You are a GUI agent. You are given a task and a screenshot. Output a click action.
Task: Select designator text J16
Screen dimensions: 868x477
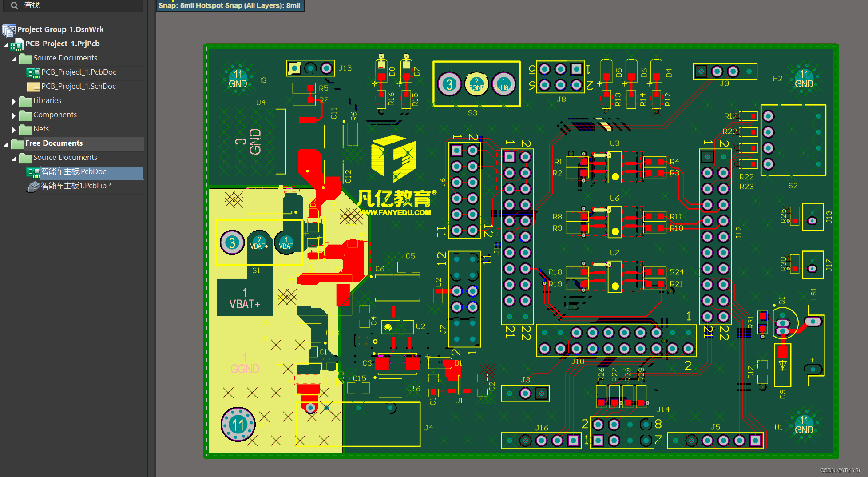tap(542, 428)
